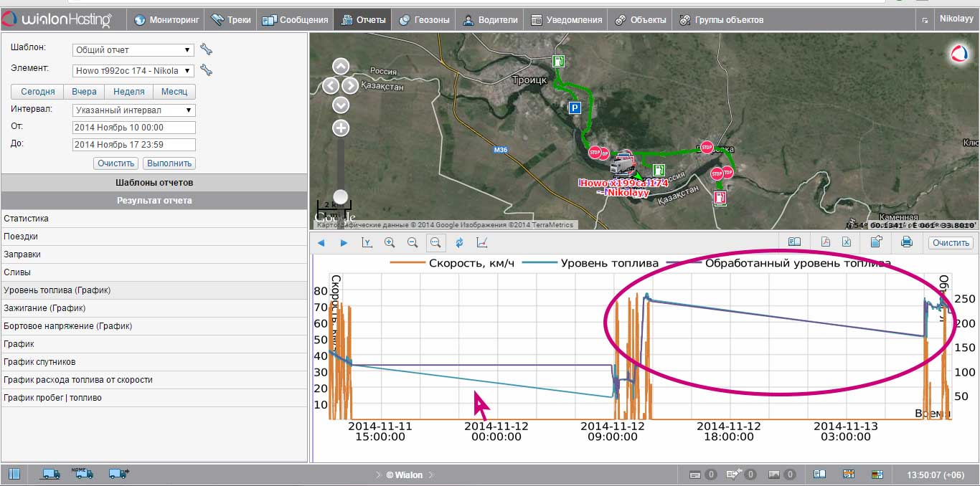
Task: Open the Элемент unit dropdown
Action: click(x=133, y=71)
